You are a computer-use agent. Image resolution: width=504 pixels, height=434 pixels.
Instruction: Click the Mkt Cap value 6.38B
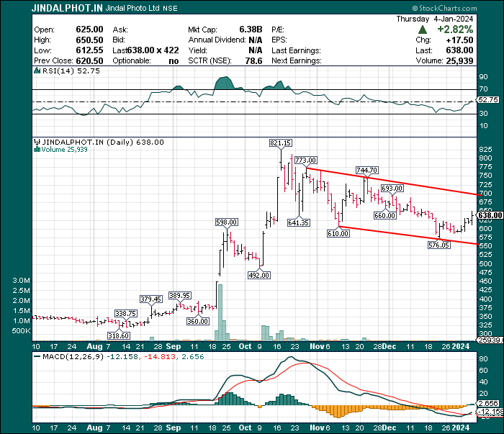point(251,30)
